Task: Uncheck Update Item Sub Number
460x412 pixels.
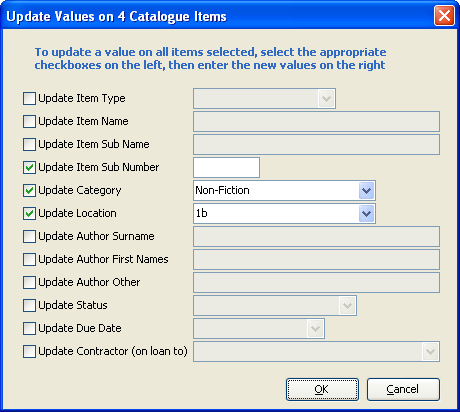Action: coord(29,167)
